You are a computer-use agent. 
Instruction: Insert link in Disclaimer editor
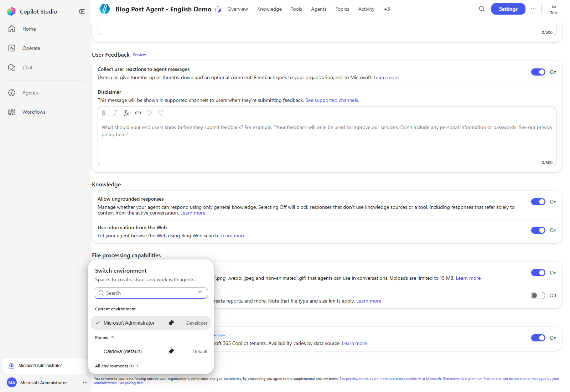tap(138, 113)
